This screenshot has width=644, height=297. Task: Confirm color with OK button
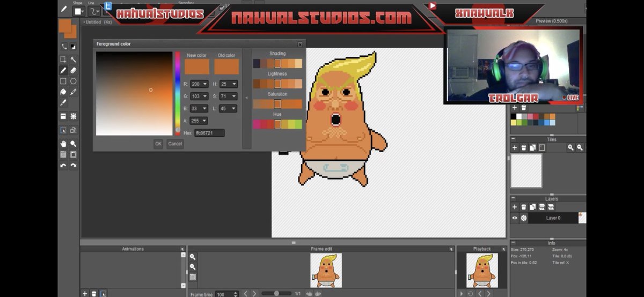(158, 144)
